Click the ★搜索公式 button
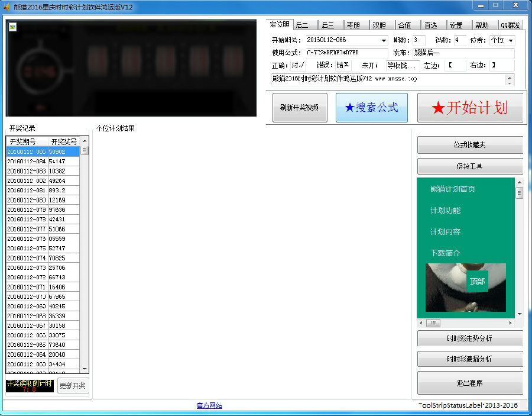The width and height of the screenshot is (532, 416). (371, 108)
